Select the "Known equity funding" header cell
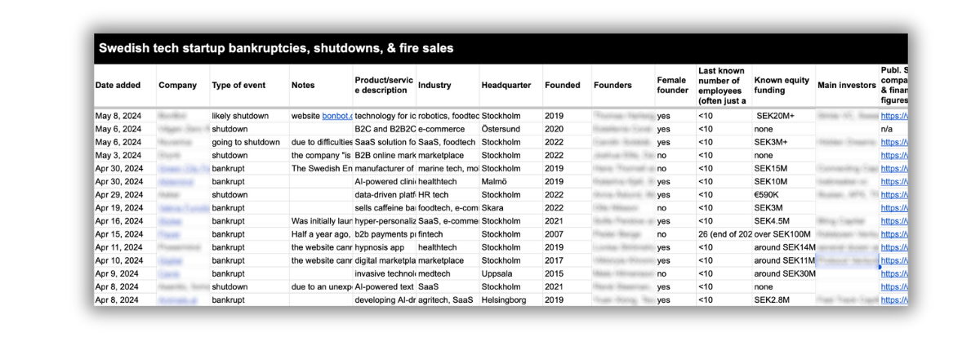This screenshot has width=980, height=346. click(x=782, y=85)
